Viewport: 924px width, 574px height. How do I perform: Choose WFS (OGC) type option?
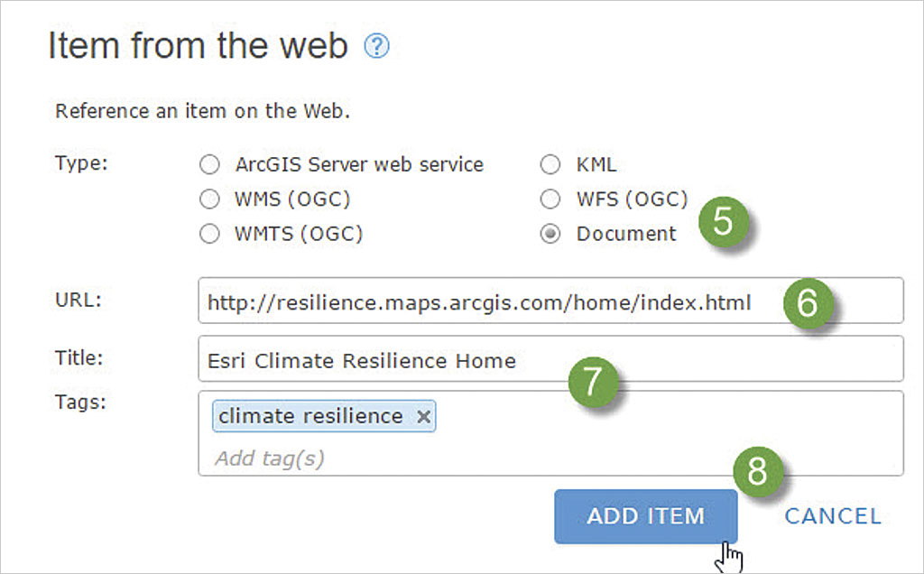[550, 199]
